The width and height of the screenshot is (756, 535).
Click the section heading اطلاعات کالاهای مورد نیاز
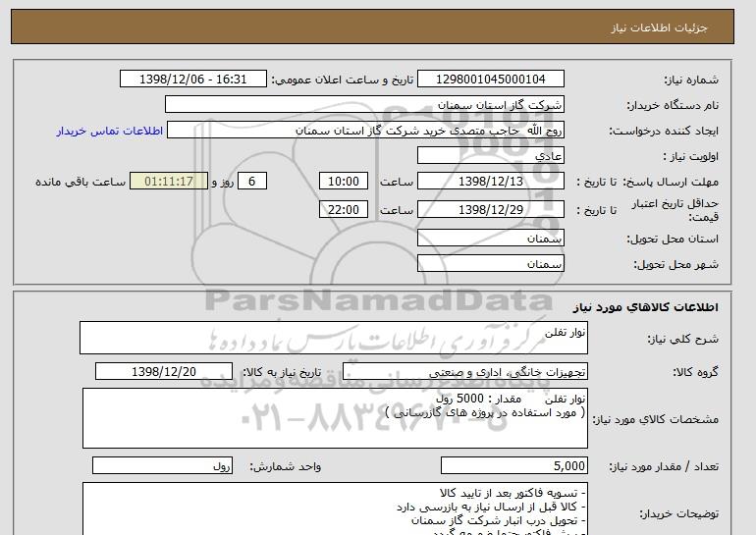click(646, 307)
